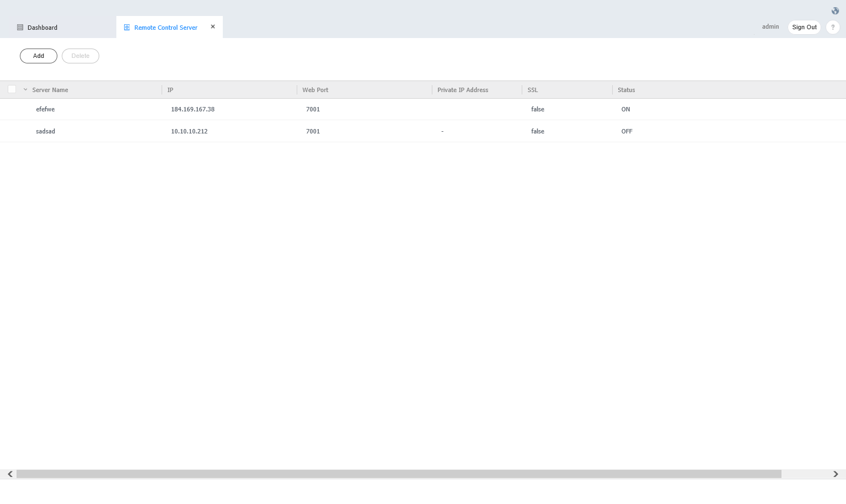Toggle the select-all checkbox in table header

click(12, 89)
